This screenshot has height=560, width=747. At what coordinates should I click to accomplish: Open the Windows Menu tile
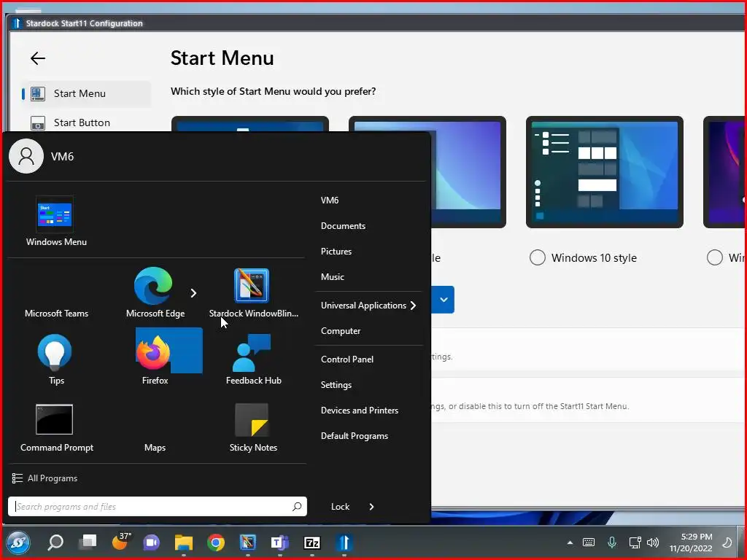[56, 221]
